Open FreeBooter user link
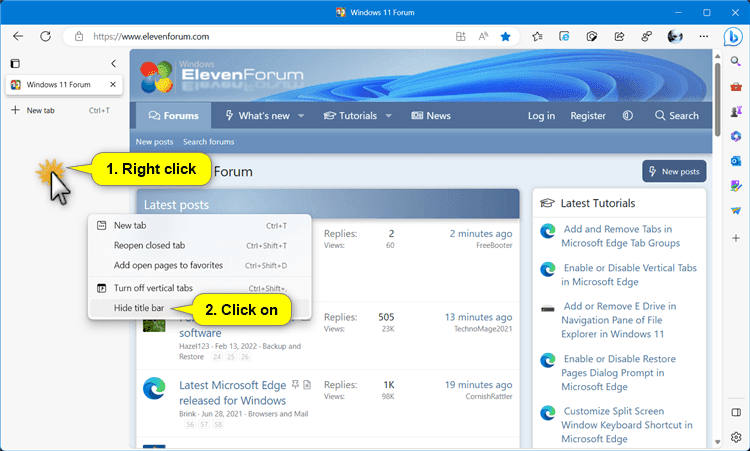This screenshot has height=451, width=750. 494,245
